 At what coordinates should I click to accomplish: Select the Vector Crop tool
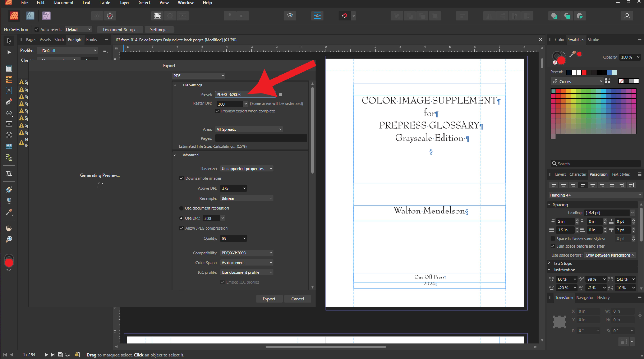click(x=9, y=174)
